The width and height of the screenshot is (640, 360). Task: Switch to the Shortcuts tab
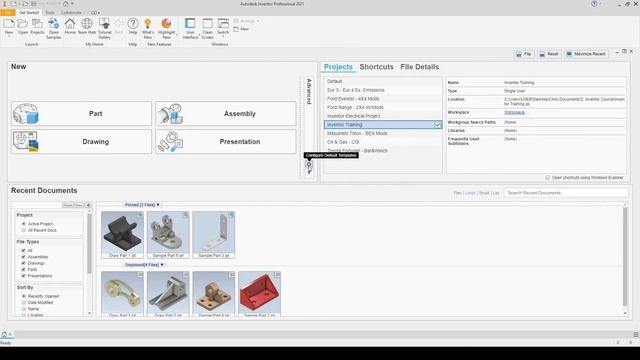376,67
